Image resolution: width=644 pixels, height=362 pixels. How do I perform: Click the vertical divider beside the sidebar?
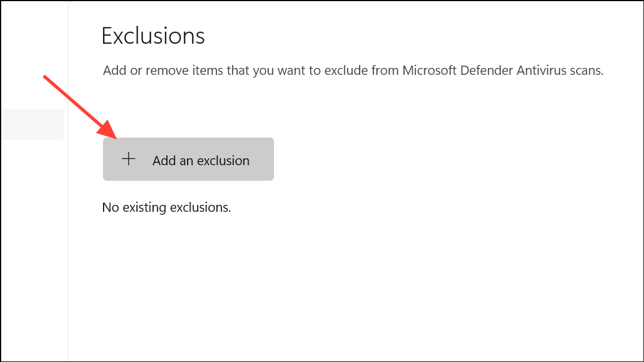[x=68, y=181]
